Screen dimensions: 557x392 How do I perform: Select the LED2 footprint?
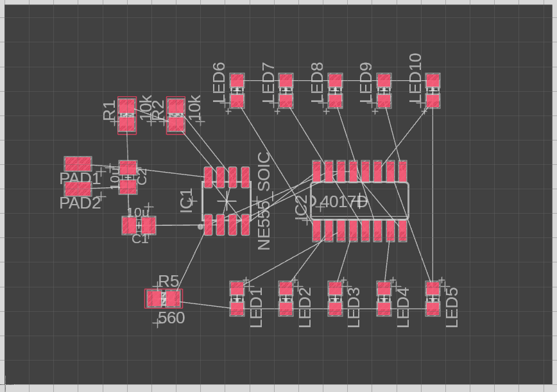pyautogui.click(x=286, y=299)
